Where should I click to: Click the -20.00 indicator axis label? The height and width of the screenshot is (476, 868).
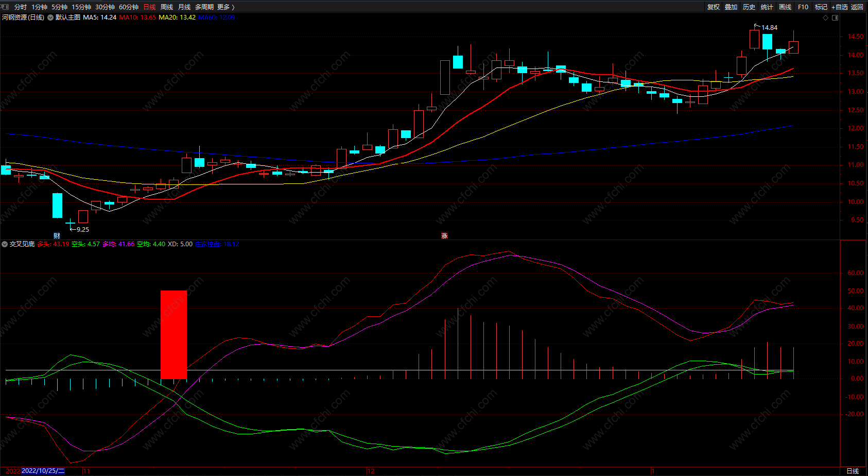point(855,414)
